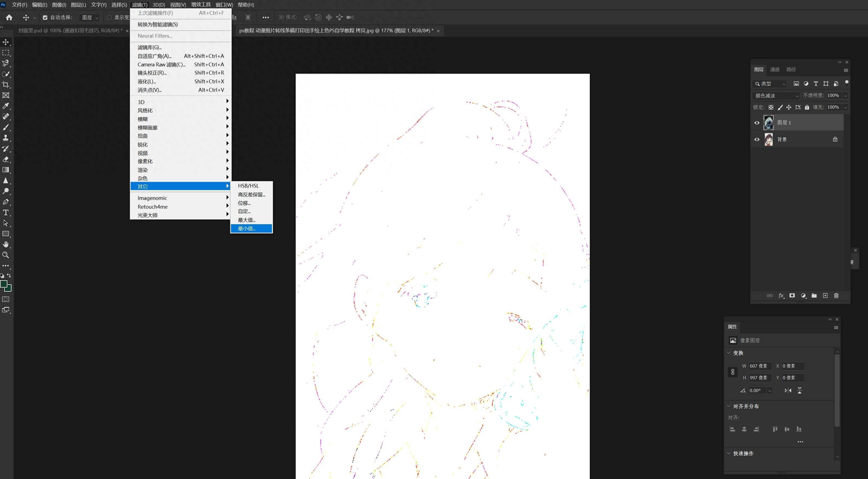This screenshot has height=479, width=868.
Task: Open 滤镜 menu in menu bar
Action: [x=139, y=5]
